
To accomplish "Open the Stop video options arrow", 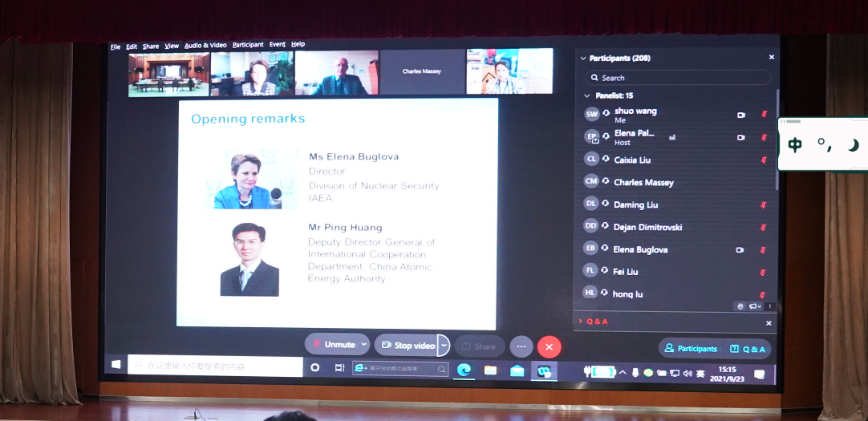I will point(444,345).
